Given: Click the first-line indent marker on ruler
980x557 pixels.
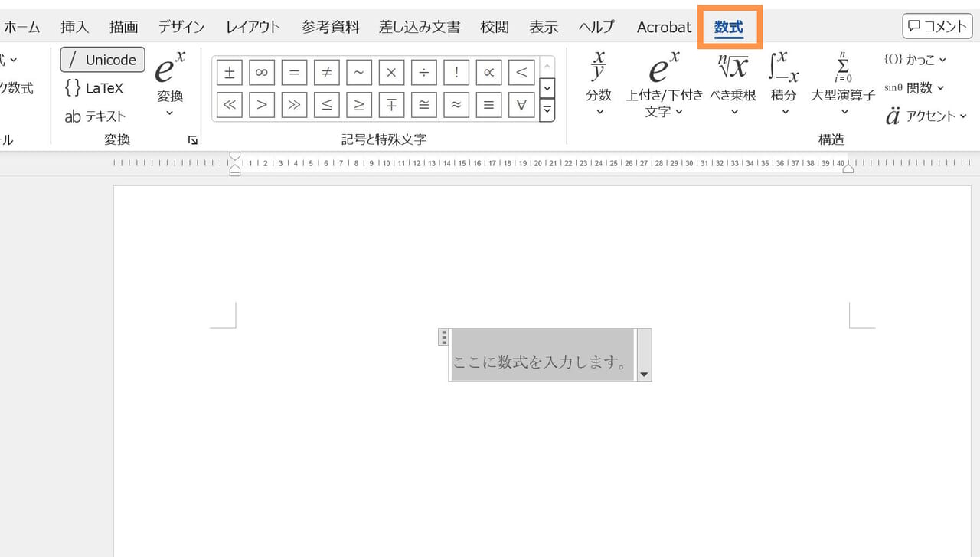Looking at the screenshot, I should (x=235, y=156).
